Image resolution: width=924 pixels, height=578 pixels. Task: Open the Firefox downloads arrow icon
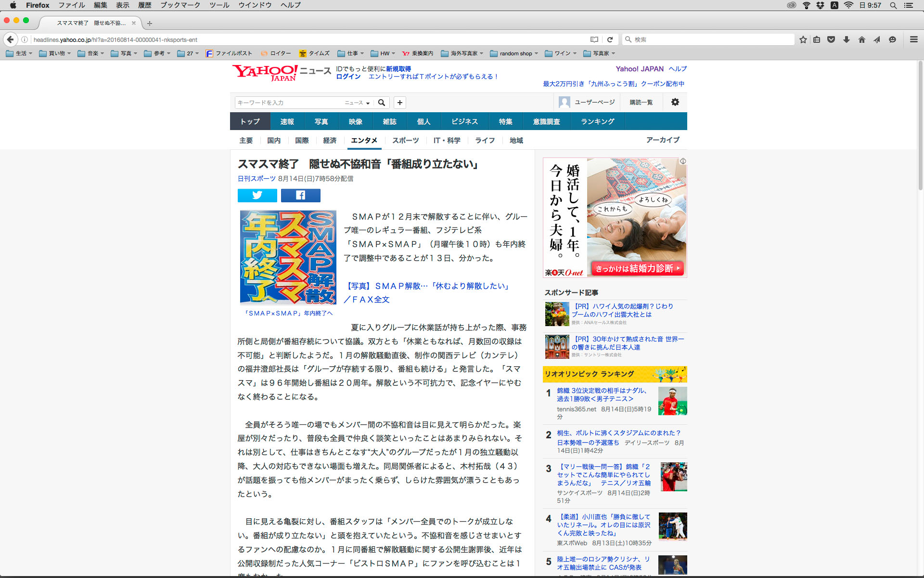click(846, 39)
